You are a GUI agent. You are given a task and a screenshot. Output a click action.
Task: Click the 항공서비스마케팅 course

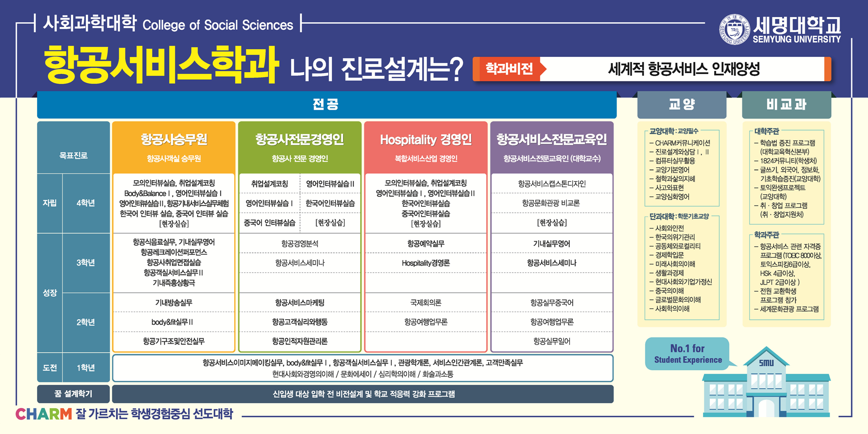pos(300,303)
